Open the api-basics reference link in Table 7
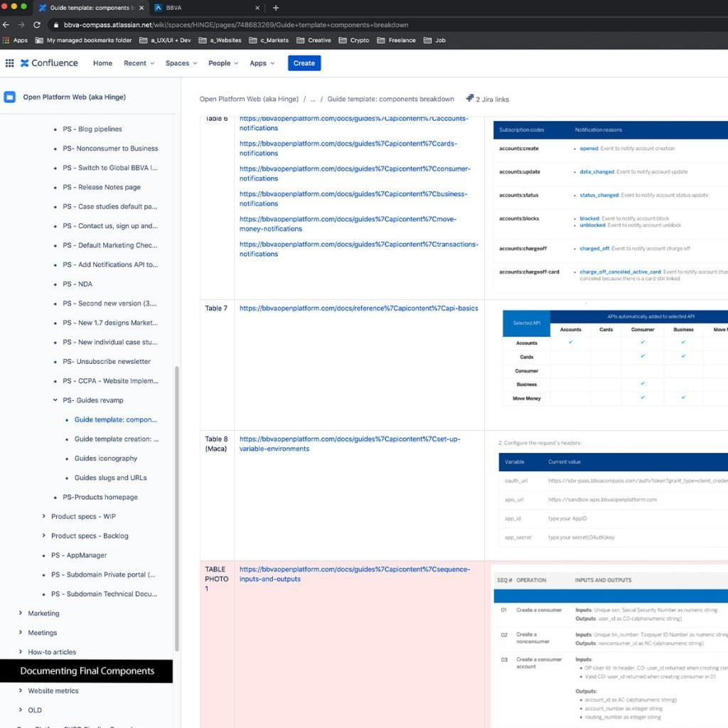The image size is (728, 728). pyautogui.click(x=358, y=309)
